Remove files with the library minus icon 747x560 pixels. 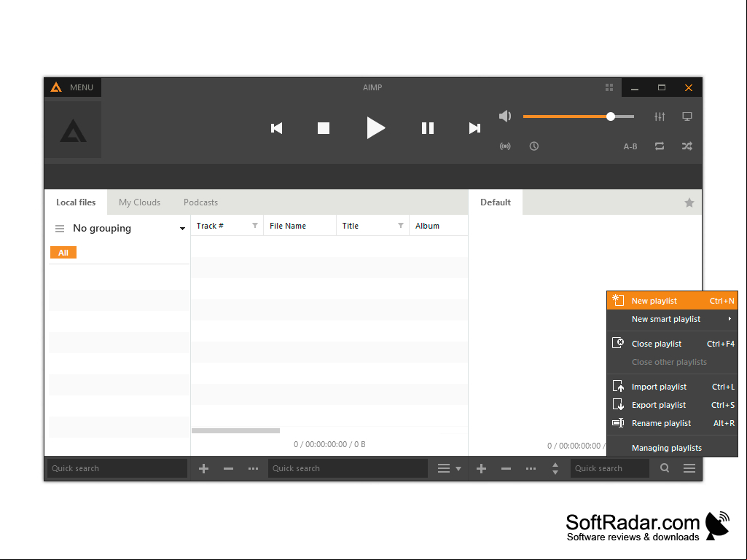228,468
